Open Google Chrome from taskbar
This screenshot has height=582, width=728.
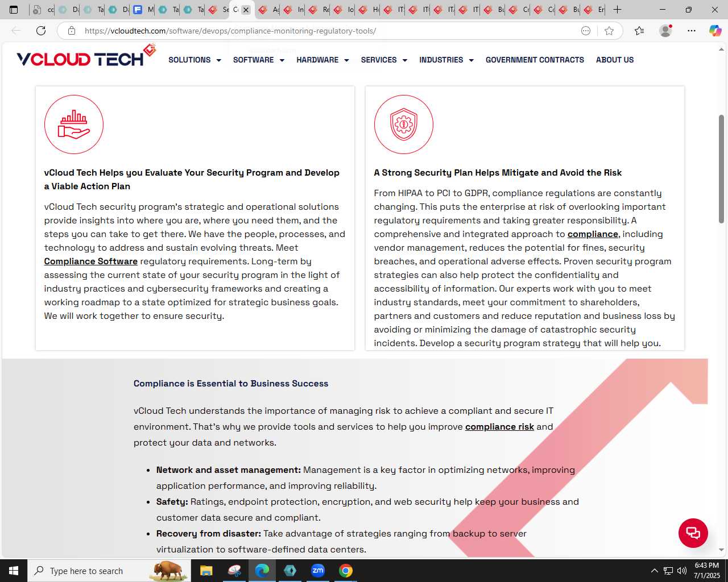pos(345,571)
